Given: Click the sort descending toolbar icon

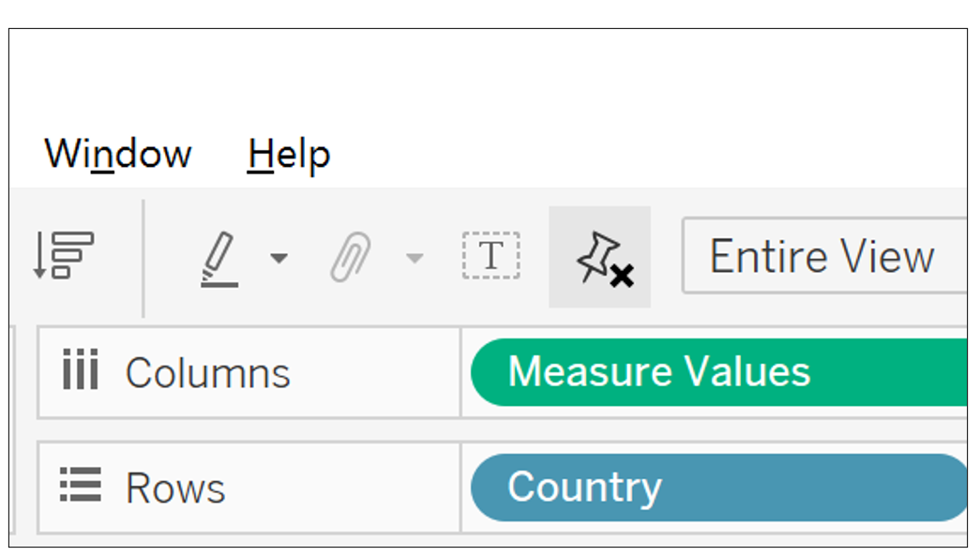Looking at the screenshot, I should [x=63, y=256].
